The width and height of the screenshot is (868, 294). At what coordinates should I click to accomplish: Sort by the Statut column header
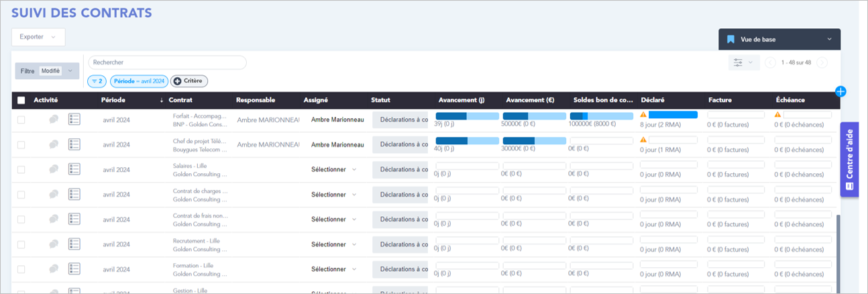click(x=380, y=100)
